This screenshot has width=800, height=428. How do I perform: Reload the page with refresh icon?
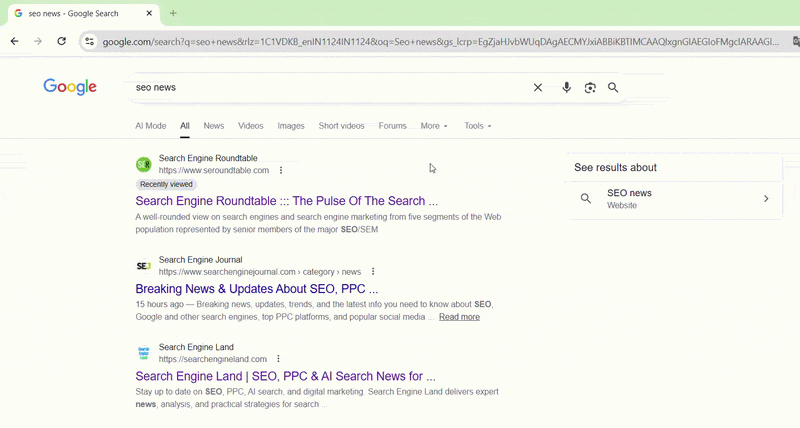pos(62,41)
